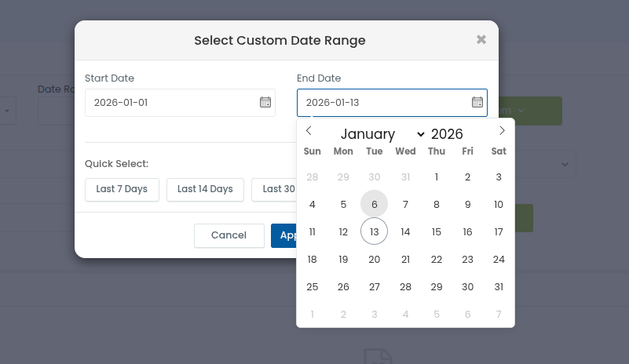Select January 13 in the calendar

375,231
